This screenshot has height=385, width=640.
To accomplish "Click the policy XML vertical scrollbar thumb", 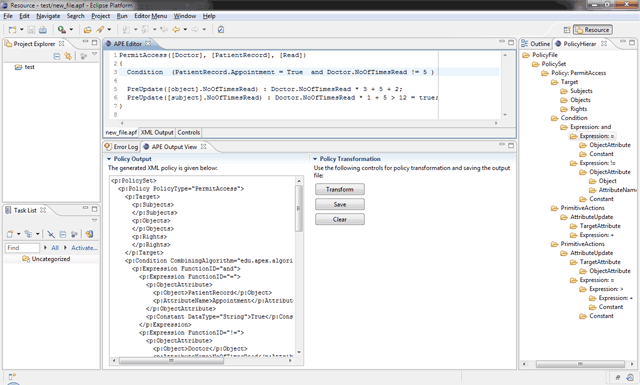I will pos(299,208).
